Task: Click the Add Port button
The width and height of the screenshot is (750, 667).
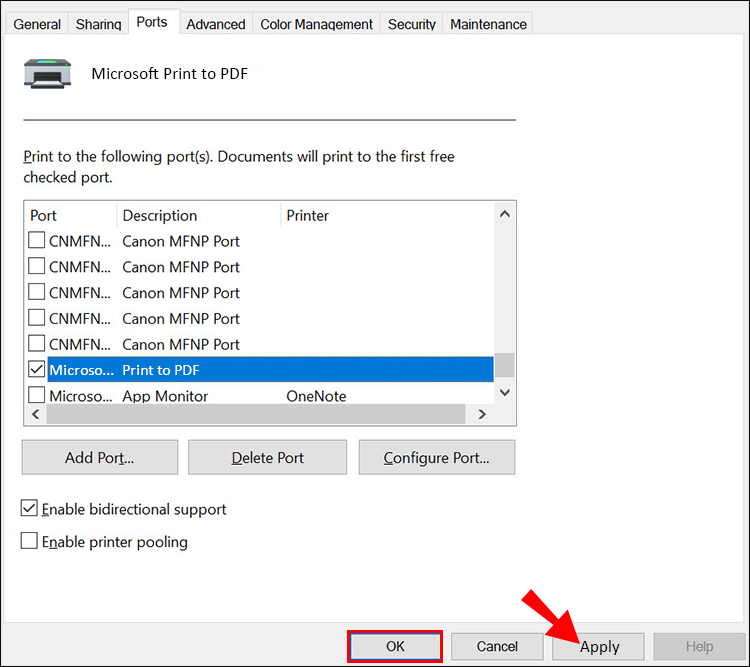Action: tap(100, 457)
